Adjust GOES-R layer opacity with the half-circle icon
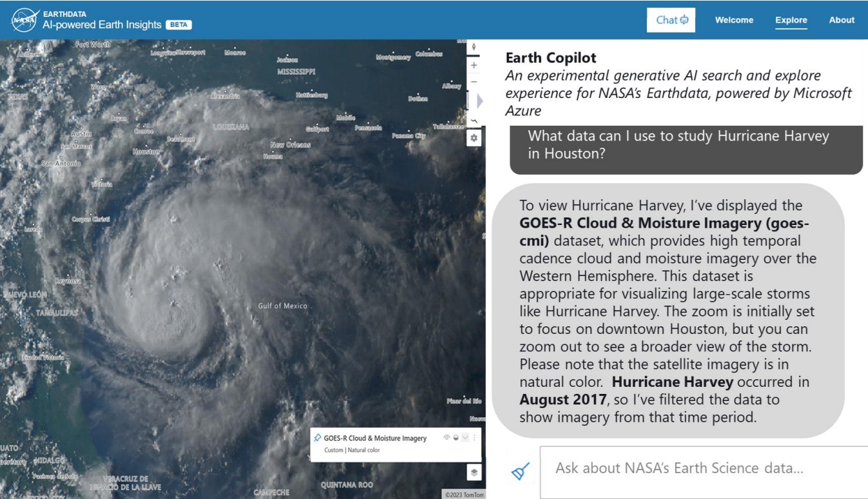Screen dimensions: 868x499 coord(455,438)
